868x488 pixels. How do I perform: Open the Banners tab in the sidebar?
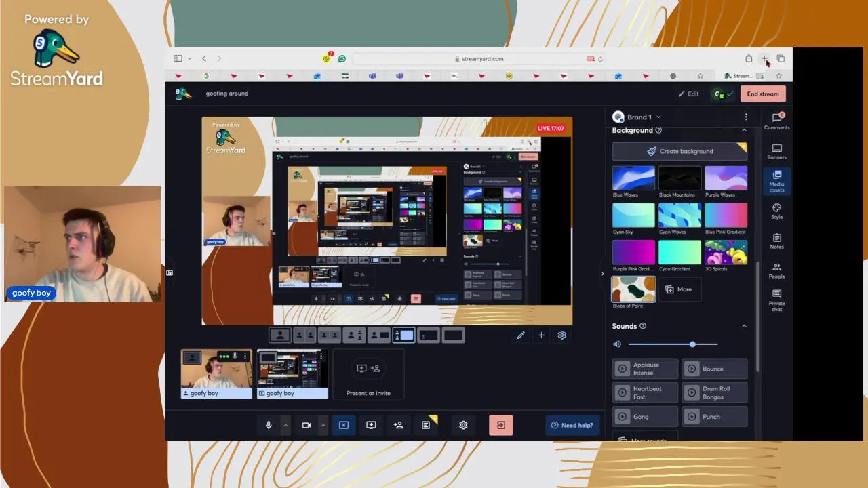pyautogui.click(x=777, y=152)
